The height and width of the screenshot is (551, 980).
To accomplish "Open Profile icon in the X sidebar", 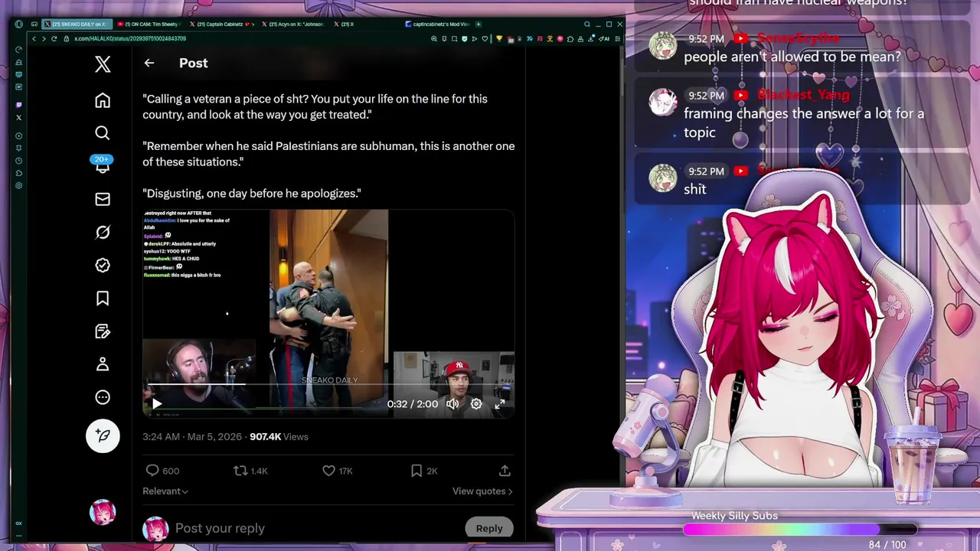I will coord(103,364).
